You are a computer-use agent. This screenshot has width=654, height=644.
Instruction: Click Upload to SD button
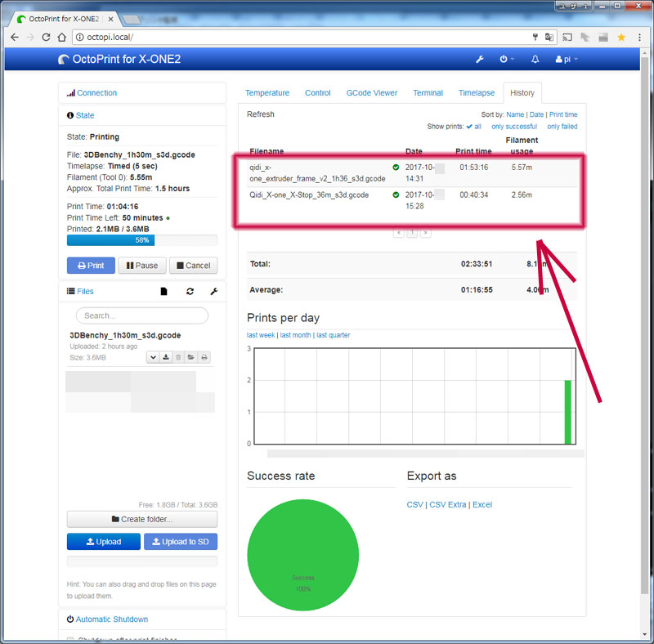point(181,542)
